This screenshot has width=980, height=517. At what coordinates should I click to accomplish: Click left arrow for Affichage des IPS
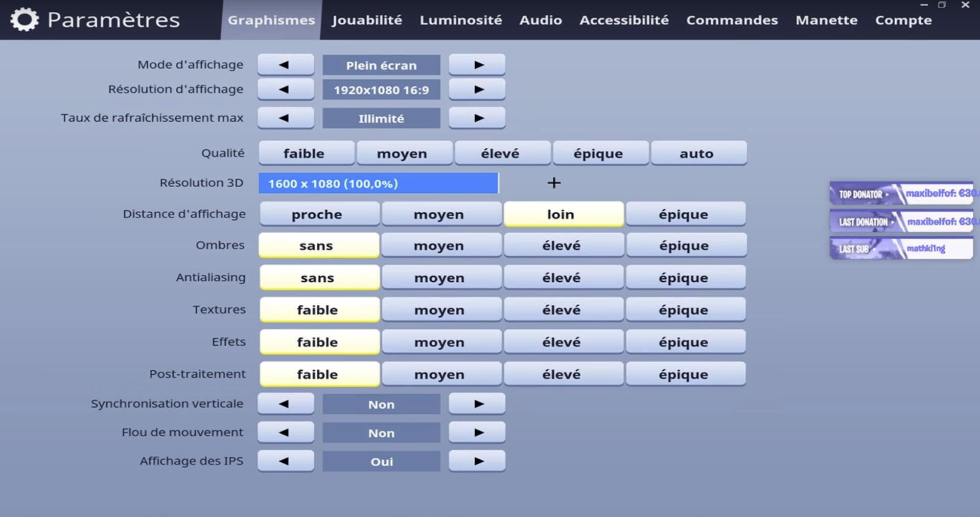[286, 461]
